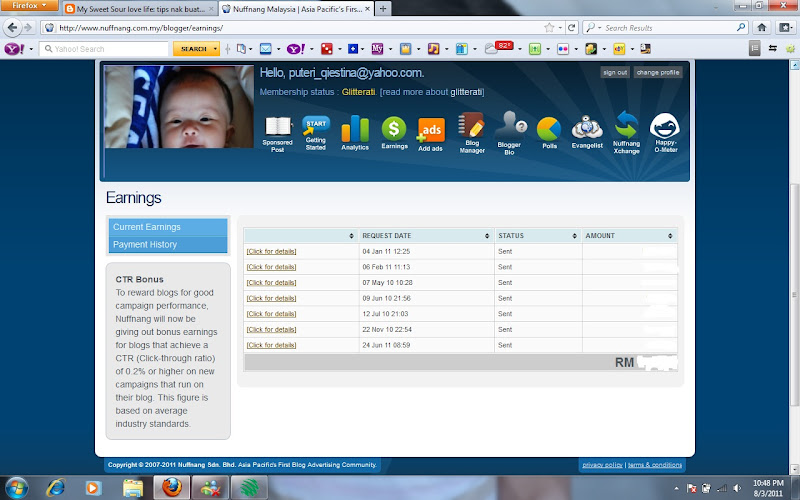Open the Analytics bar chart icon
This screenshot has height=500, width=800.
tap(355, 133)
